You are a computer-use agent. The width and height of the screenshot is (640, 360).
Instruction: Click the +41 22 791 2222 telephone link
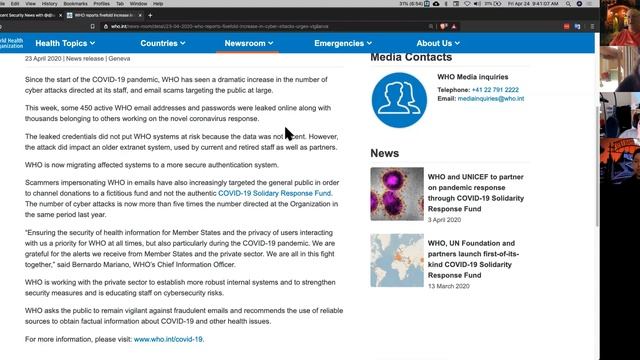coord(495,90)
